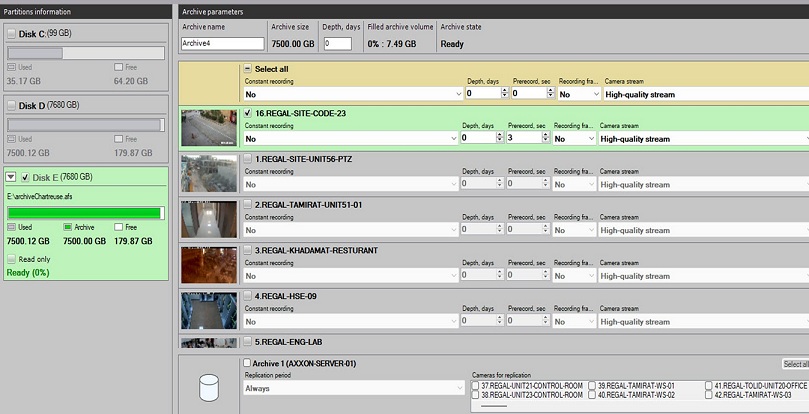This screenshot has width=809, height=414.
Task: Open Constant recording dropdown for 16.REGAL-SITE-CODE-23
Action: click(349, 139)
